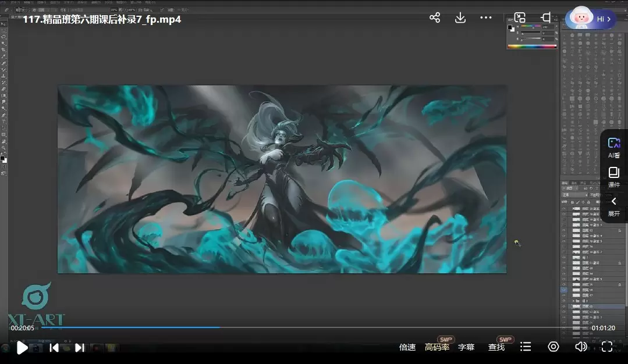Switch to the Layers panel tab
This screenshot has height=364, width=628.
pyautogui.click(x=565, y=183)
